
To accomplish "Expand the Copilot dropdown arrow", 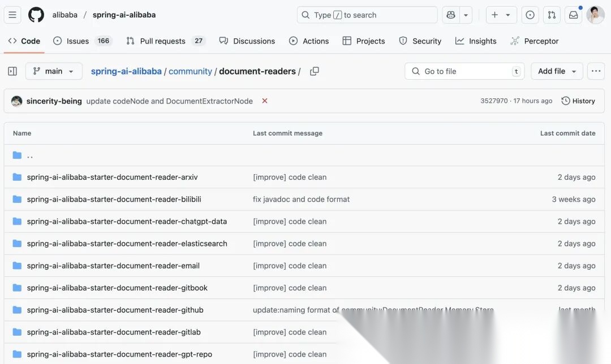I will pyautogui.click(x=466, y=15).
